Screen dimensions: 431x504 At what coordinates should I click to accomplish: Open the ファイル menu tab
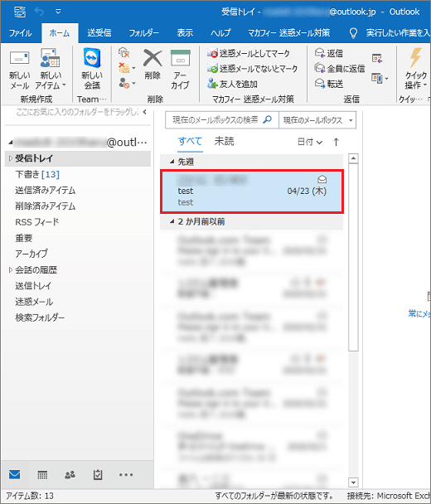click(x=20, y=33)
